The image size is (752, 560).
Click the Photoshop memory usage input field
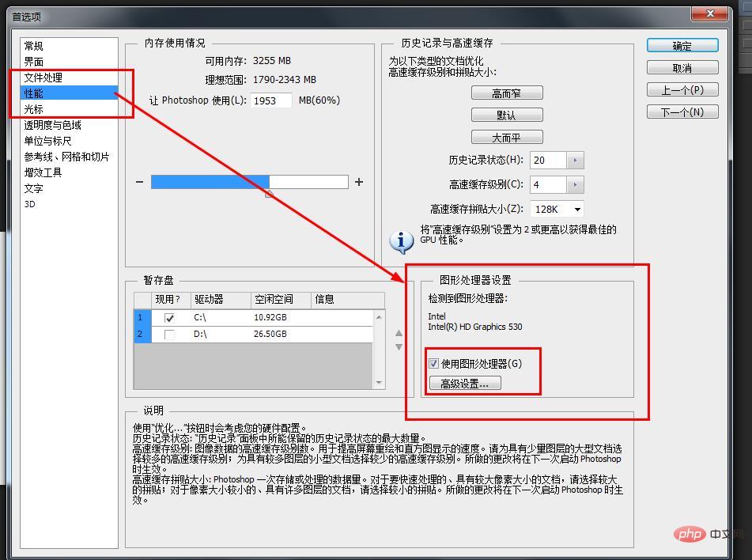270,100
